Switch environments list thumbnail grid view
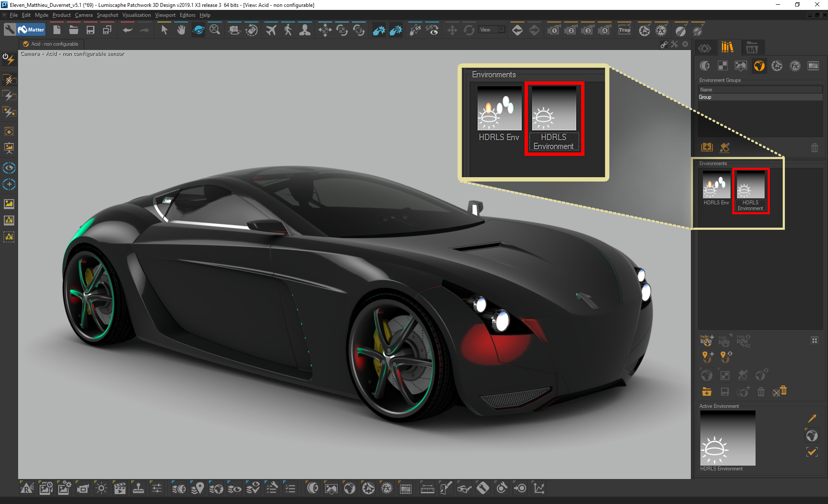The image size is (828, 504). (814, 340)
